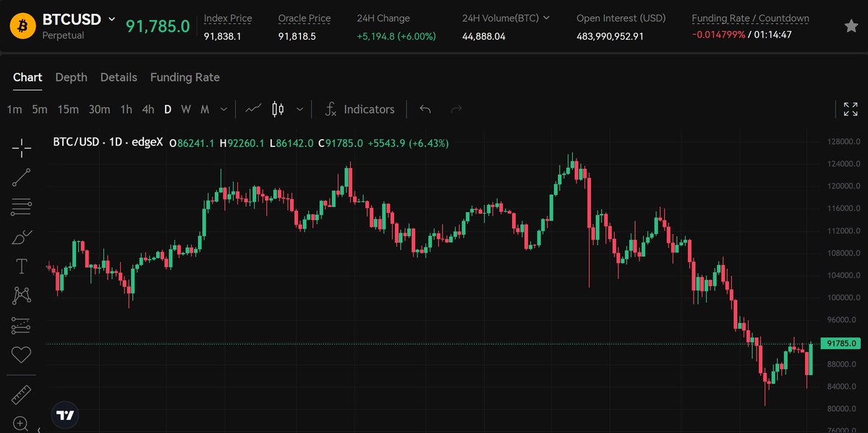Open the chart patterns tool
Screen dimensions: 868x433
point(22,295)
